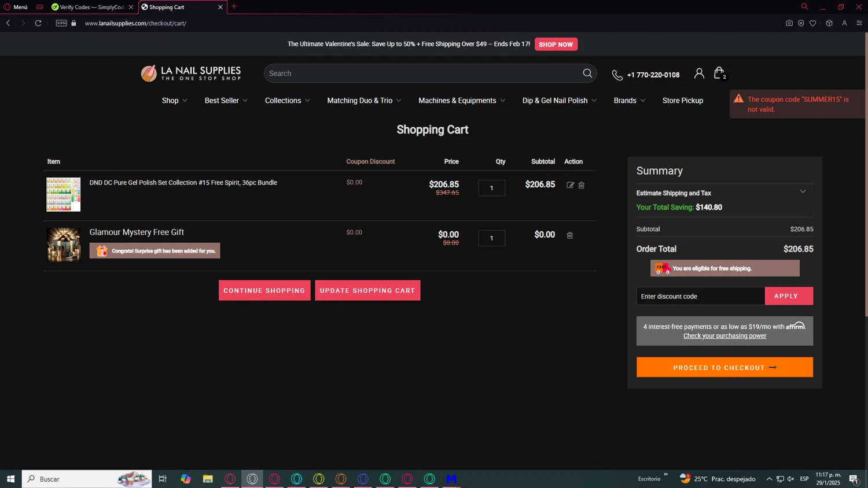Image resolution: width=868 pixels, height=488 pixels.
Task: Click the page vertical scrollbar
Action: (866, 173)
